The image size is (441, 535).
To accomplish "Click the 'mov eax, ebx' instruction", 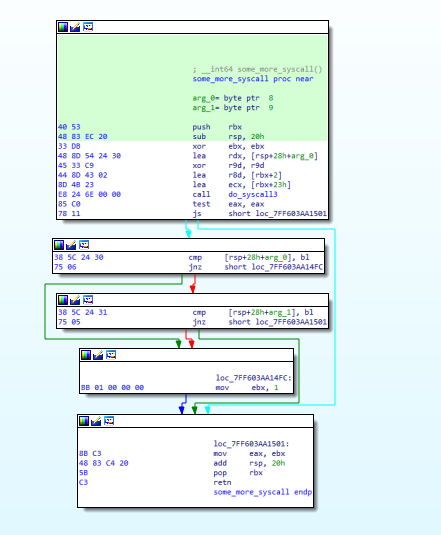I will [249, 453].
